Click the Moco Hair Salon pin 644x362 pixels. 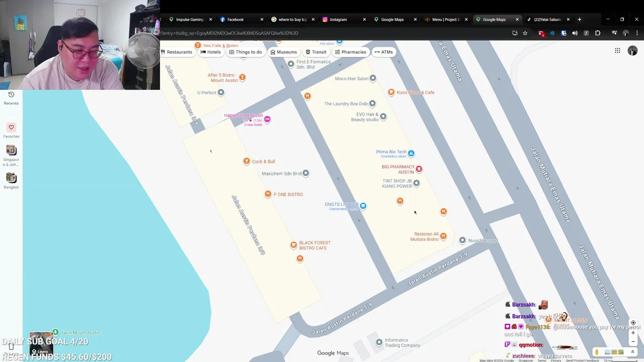(x=373, y=78)
